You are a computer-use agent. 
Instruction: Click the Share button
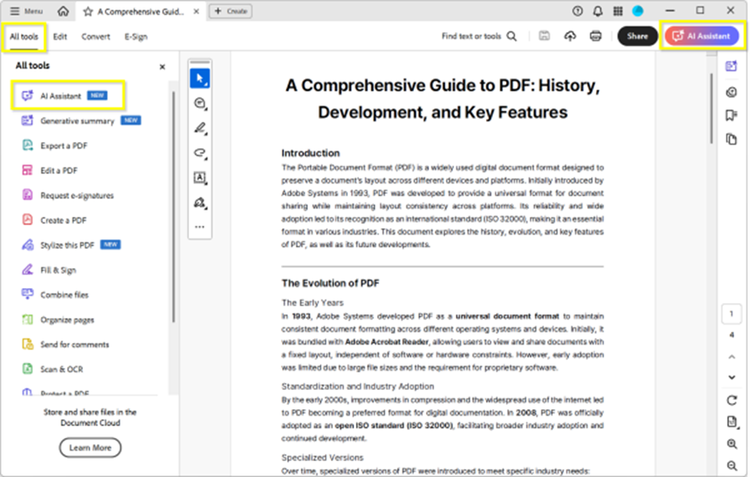[x=638, y=36]
